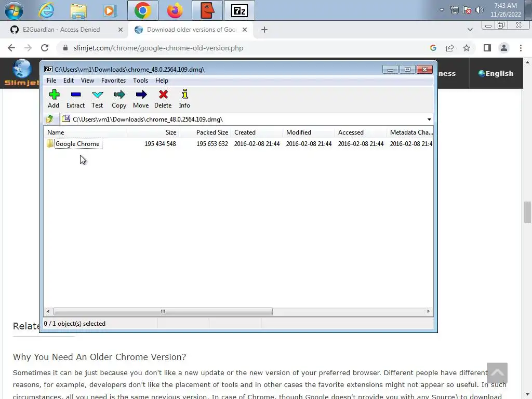Sort by Name column header
The width and height of the screenshot is (532, 399).
[x=85, y=132]
